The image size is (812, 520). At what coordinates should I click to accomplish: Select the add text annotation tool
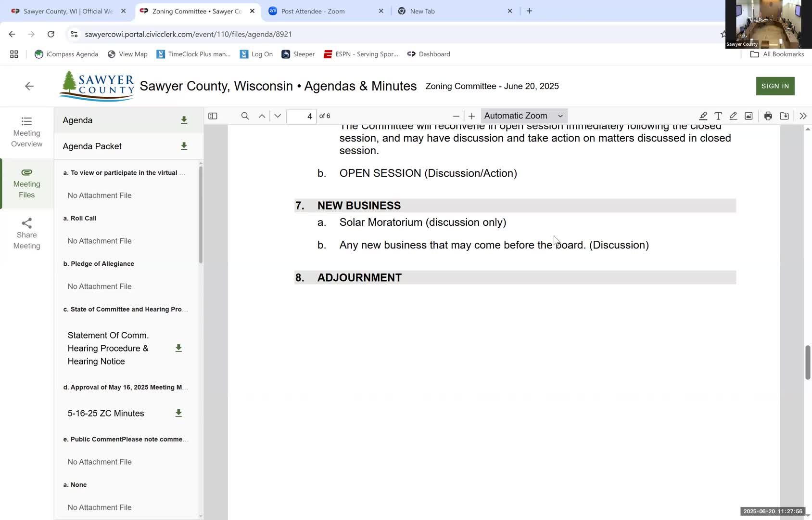click(x=718, y=116)
